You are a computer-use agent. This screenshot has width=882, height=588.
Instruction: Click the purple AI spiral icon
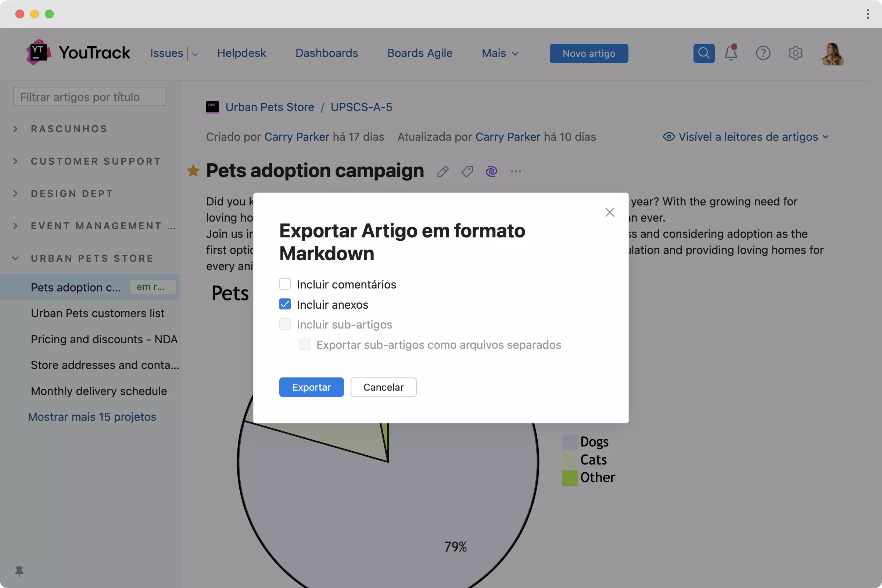[x=491, y=171]
